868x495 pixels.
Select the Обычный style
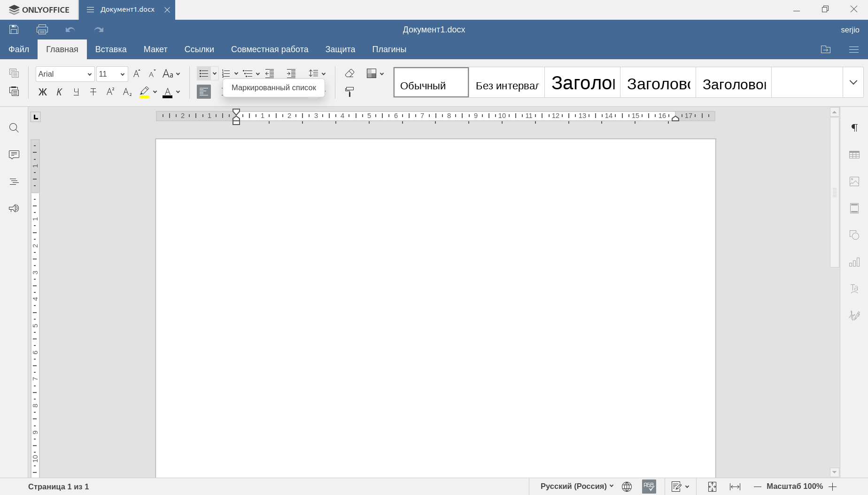pyautogui.click(x=431, y=82)
